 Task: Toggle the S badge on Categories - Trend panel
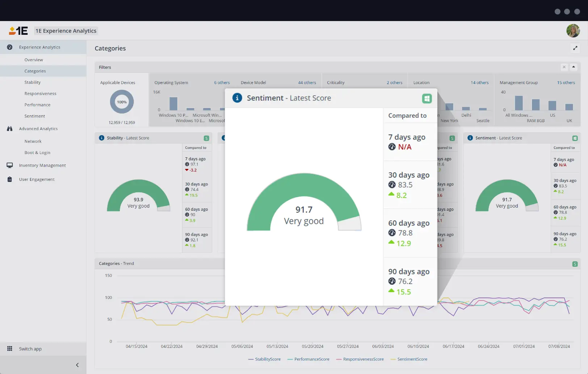coord(575,264)
